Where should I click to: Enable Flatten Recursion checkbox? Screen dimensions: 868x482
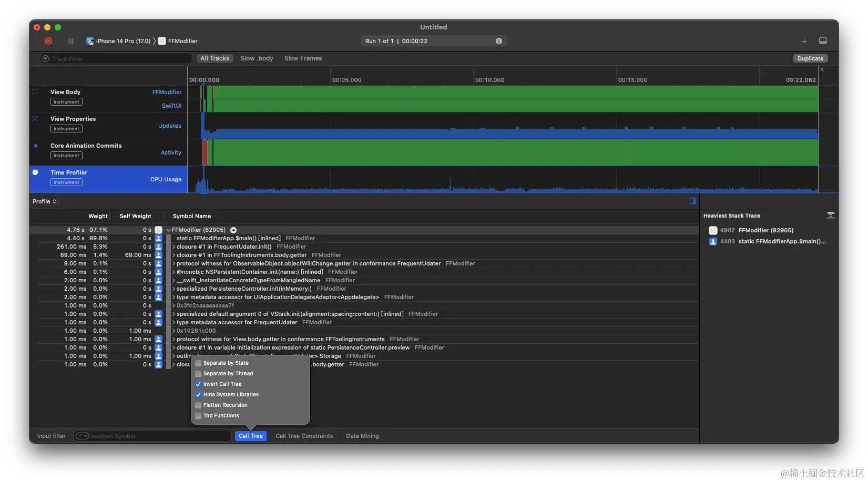click(198, 405)
